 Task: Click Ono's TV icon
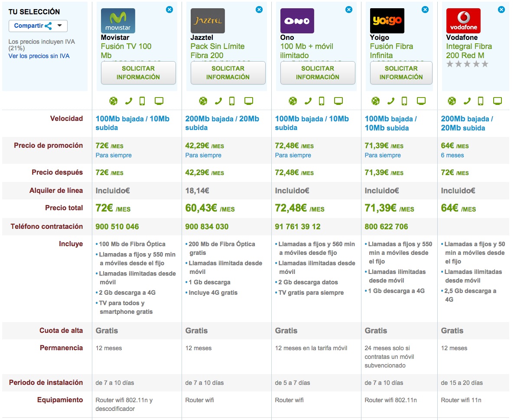tap(338, 101)
